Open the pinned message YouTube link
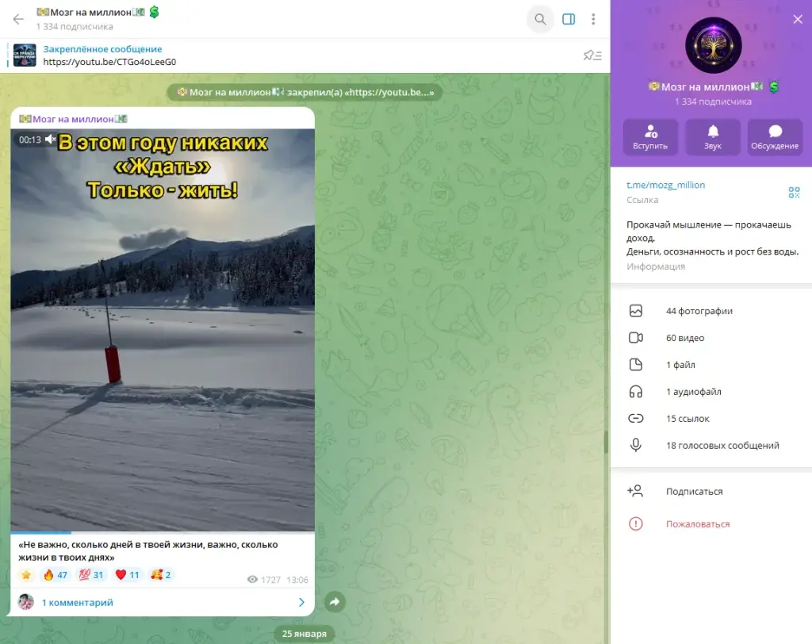The height and width of the screenshot is (644, 812). (x=109, y=62)
